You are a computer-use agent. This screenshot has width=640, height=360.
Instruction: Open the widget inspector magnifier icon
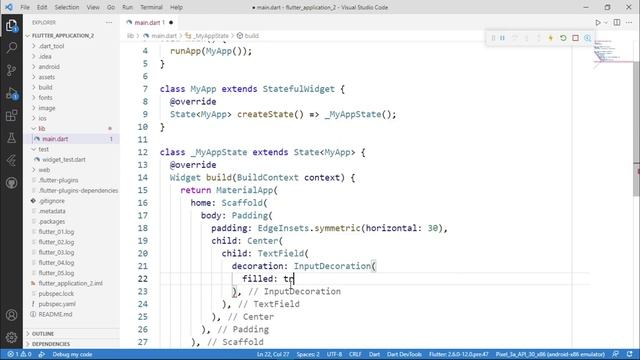(x=587, y=38)
